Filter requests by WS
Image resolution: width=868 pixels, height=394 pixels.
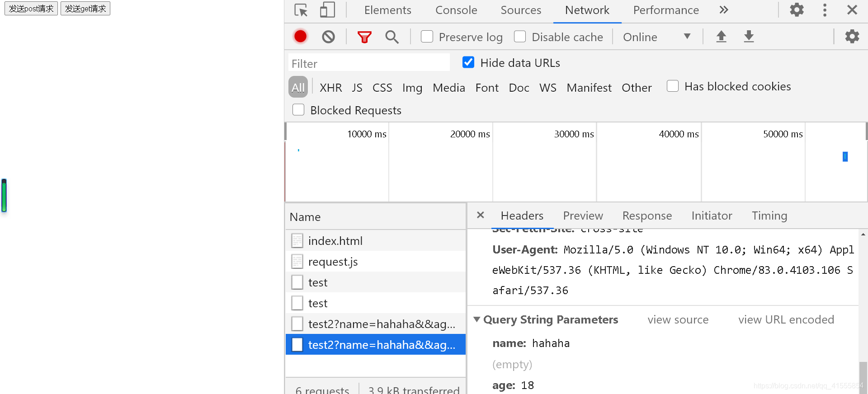[548, 88]
